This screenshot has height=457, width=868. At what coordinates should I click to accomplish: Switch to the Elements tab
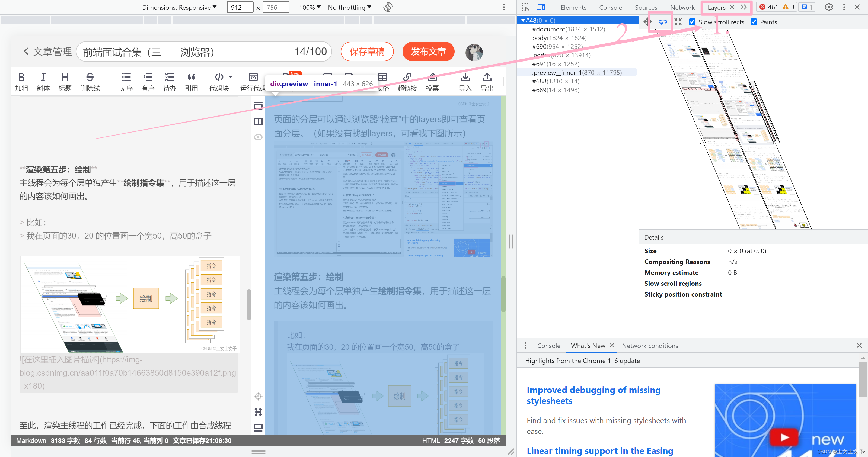pyautogui.click(x=573, y=7)
